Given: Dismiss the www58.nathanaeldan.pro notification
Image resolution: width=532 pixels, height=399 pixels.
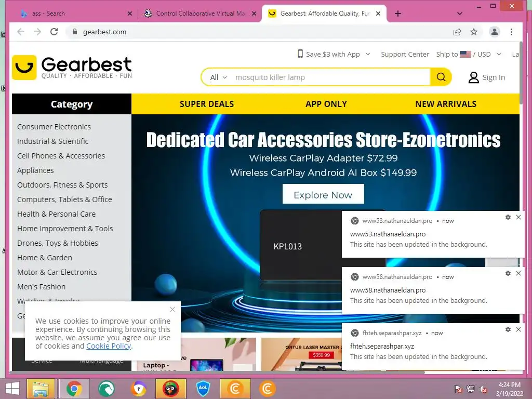Looking at the screenshot, I should coord(518,273).
